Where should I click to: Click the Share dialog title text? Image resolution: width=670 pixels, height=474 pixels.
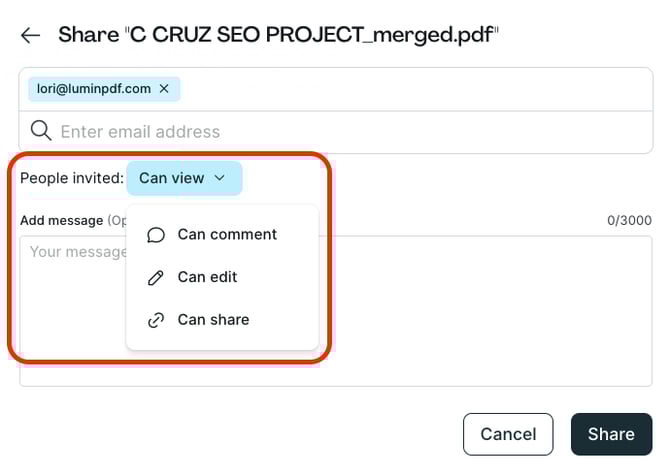[278, 36]
